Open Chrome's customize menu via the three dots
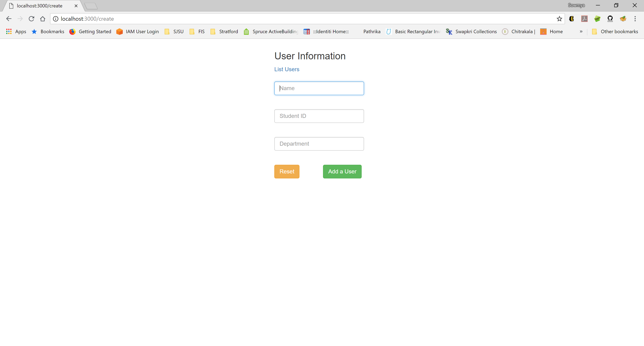The image size is (644, 346). click(x=636, y=19)
